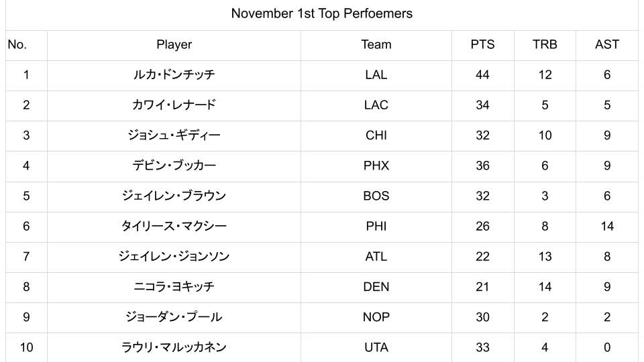This screenshot has width=644, height=362.
Task: Click the 'PTS' column header
Action: point(482,45)
